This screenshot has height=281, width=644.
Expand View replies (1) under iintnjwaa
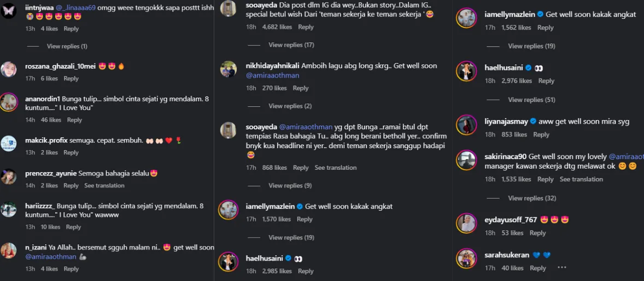67,46
